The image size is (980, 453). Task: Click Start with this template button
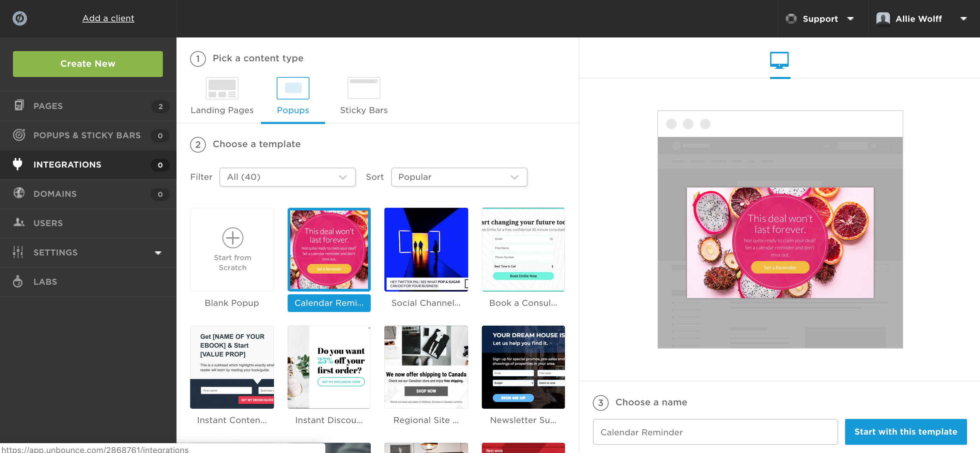906,432
